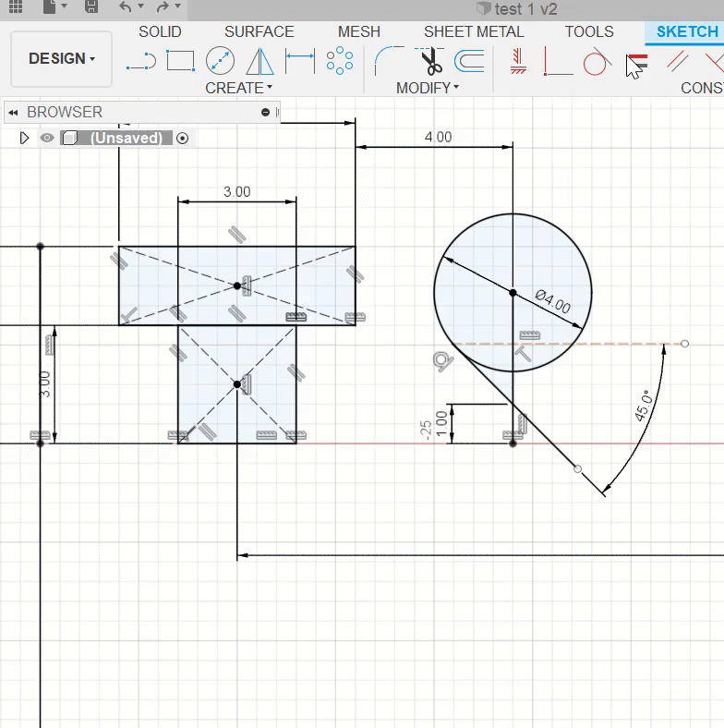Screen dimensions: 724x728
Task: Switch to the MESH tab
Action: [x=359, y=31]
